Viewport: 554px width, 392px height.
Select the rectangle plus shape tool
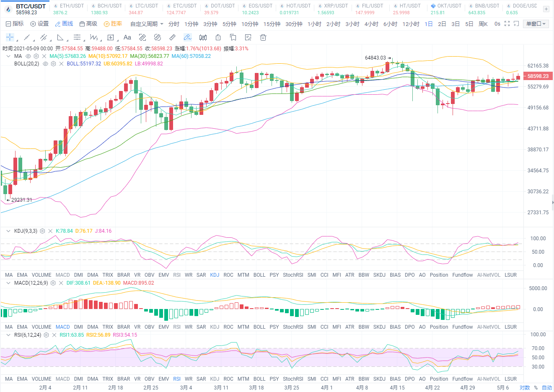point(111,37)
